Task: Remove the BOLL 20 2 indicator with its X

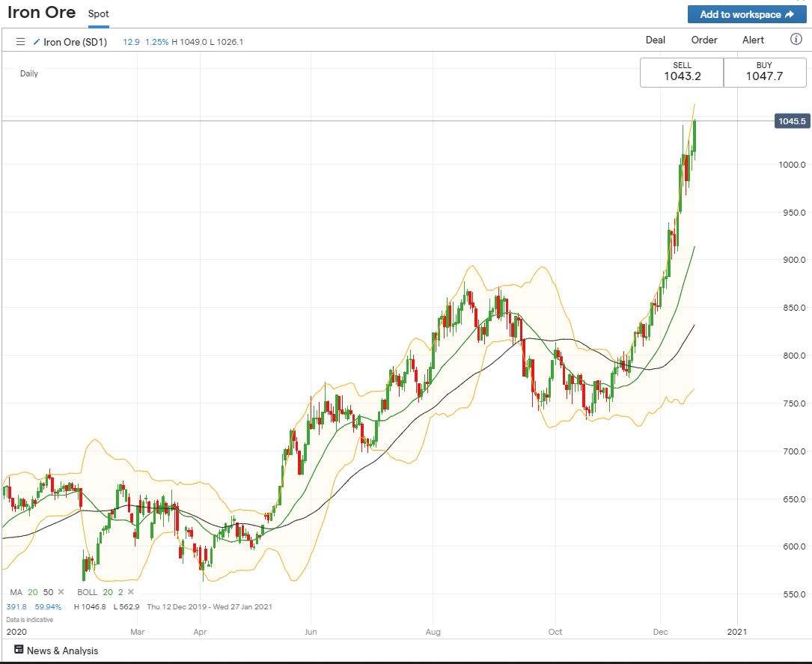Action: pos(130,592)
